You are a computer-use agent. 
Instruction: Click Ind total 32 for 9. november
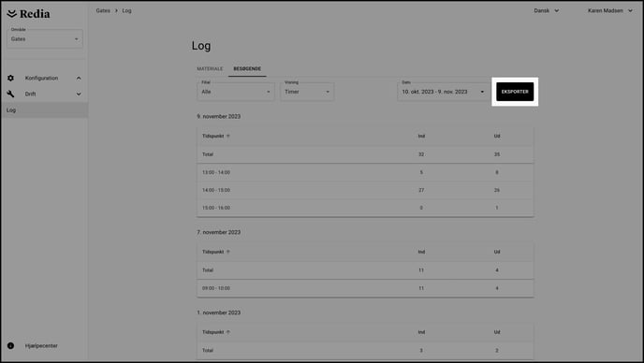pos(421,154)
